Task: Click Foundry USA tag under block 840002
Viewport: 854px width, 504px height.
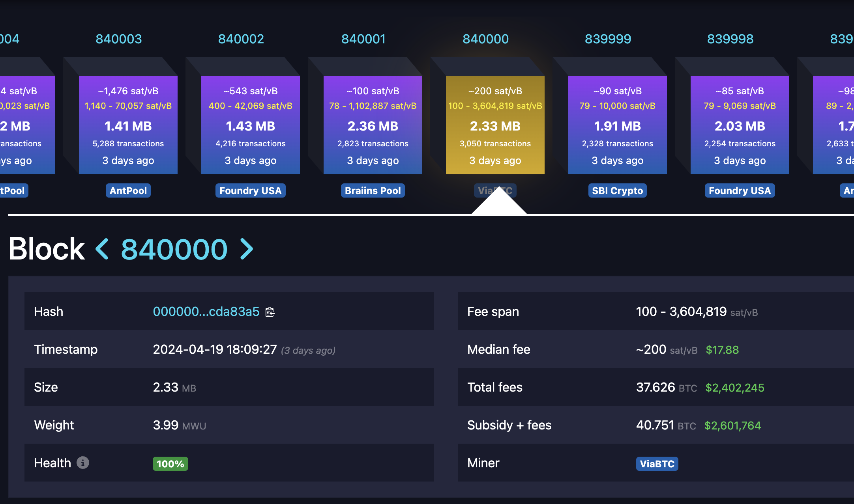Action: 250,191
